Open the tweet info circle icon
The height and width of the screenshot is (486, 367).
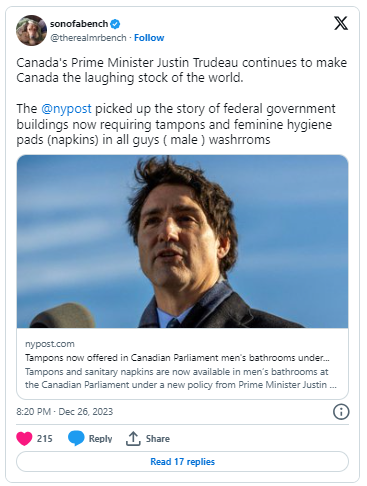tap(341, 412)
